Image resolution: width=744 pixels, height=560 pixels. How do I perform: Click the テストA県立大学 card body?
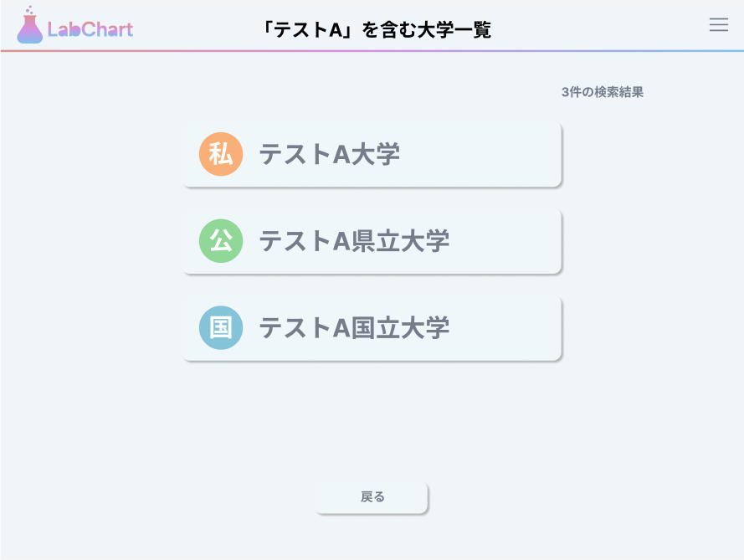418,240
